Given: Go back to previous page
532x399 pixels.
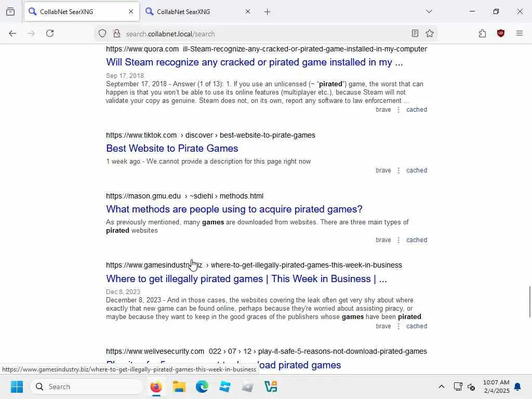Looking at the screenshot, I should click(x=12, y=33).
